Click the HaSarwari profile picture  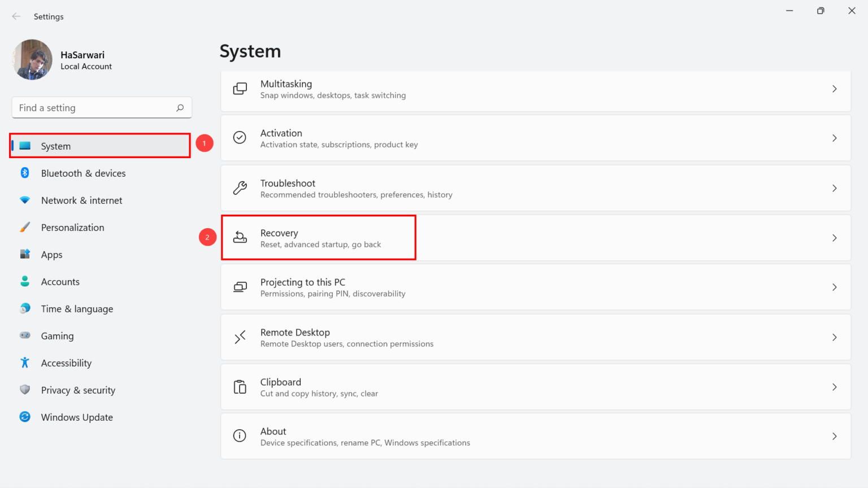(32, 59)
